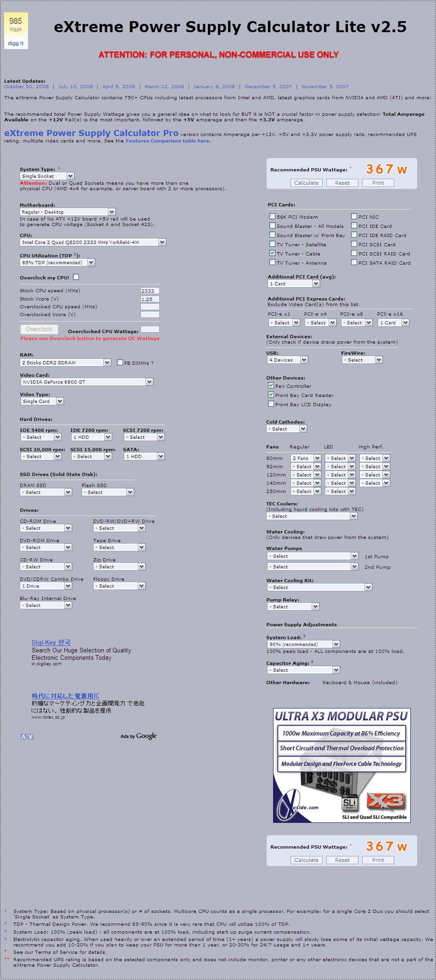Open the Digi-Key ad link

pyautogui.click(x=51, y=642)
